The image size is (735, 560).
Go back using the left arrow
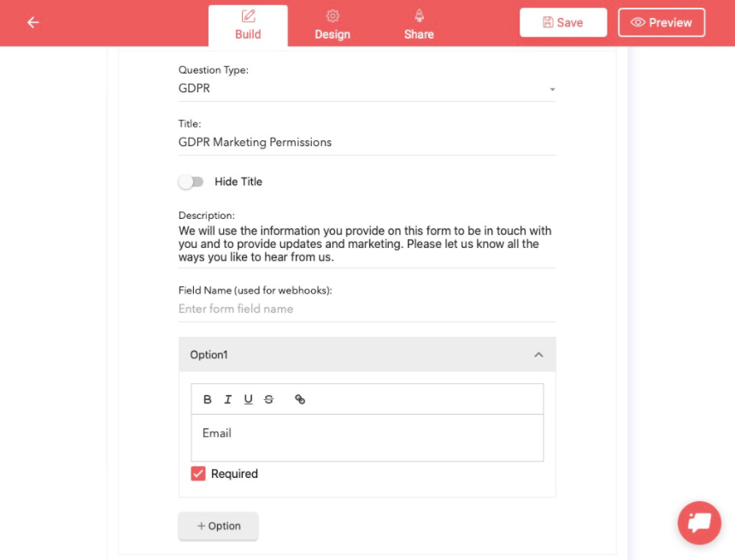coord(32,22)
